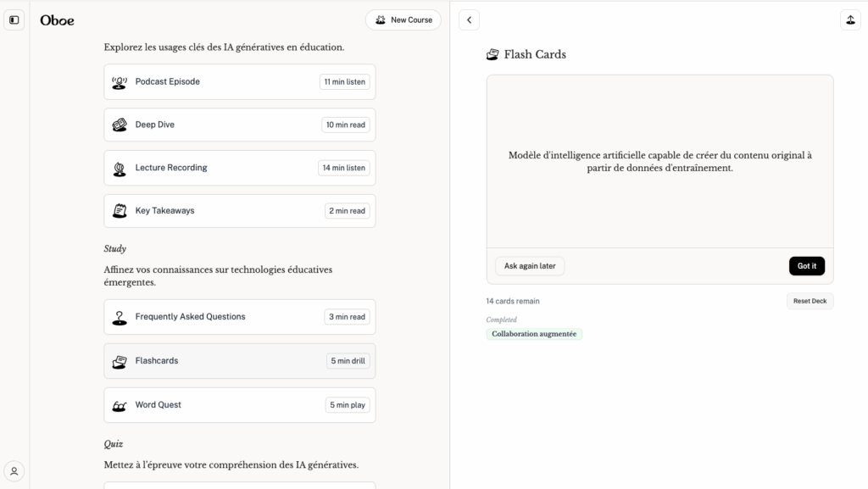Click the share icon at top right

point(849,19)
